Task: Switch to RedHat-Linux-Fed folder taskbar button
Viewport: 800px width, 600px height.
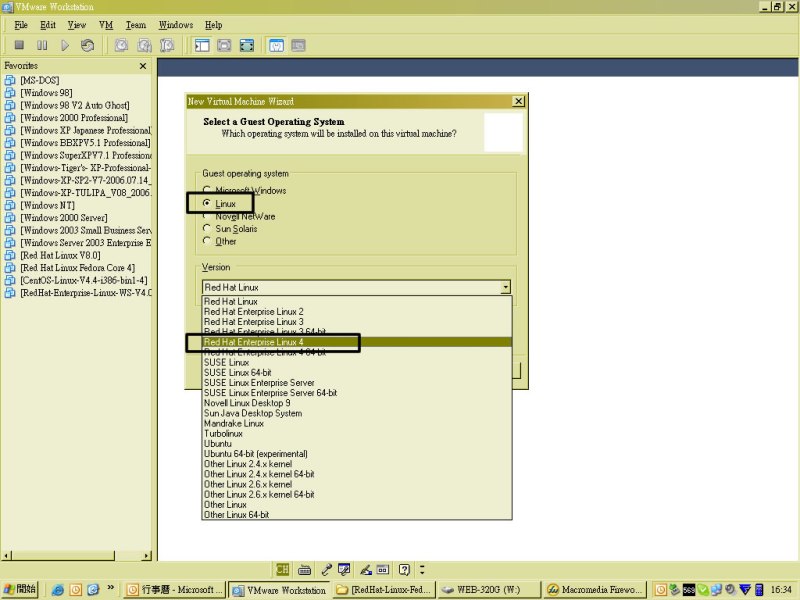Action: tap(385, 590)
